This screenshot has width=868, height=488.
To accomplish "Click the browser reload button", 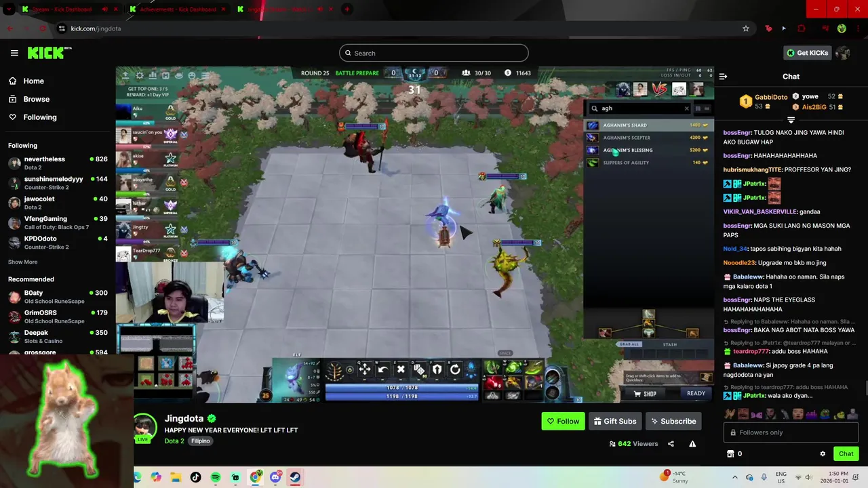I will 42,28.
